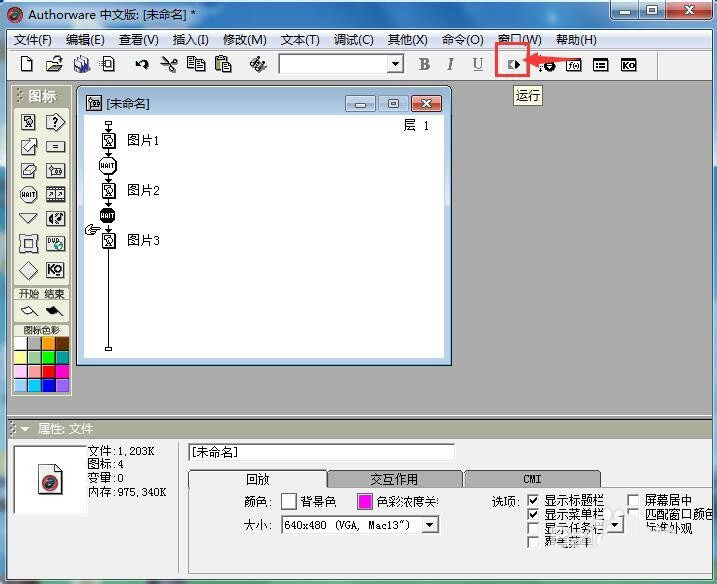This screenshot has height=584, width=717.
Task: Click the Copy toolbar icon
Action: (196, 64)
